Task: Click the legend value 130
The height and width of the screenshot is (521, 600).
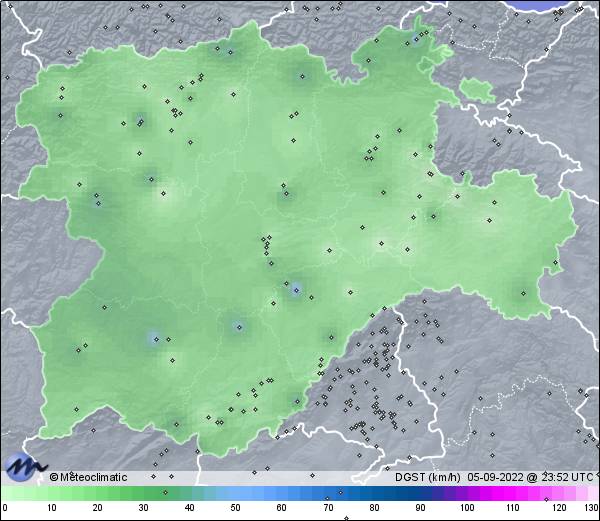Action: (x=592, y=508)
